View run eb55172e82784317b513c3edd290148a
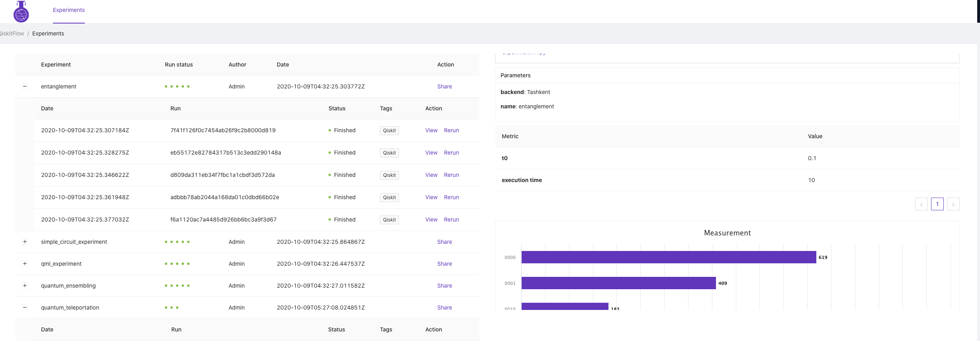The width and height of the screenshot is (980, 341). point(431,153)
